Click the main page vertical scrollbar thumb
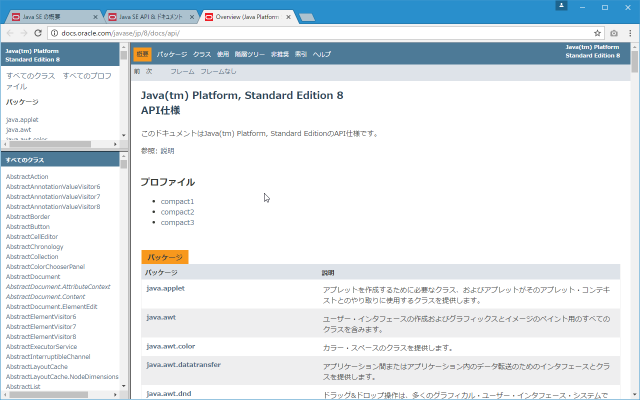The height and width of the screenshot is (400, 640). point(634,61)
